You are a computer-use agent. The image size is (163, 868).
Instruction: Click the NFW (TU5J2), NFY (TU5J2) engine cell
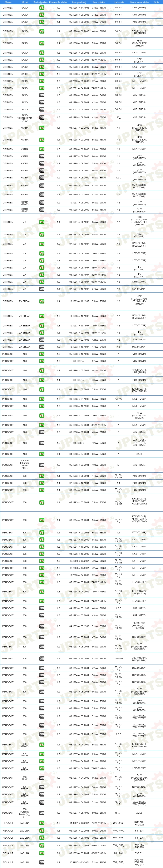(139, 416)
